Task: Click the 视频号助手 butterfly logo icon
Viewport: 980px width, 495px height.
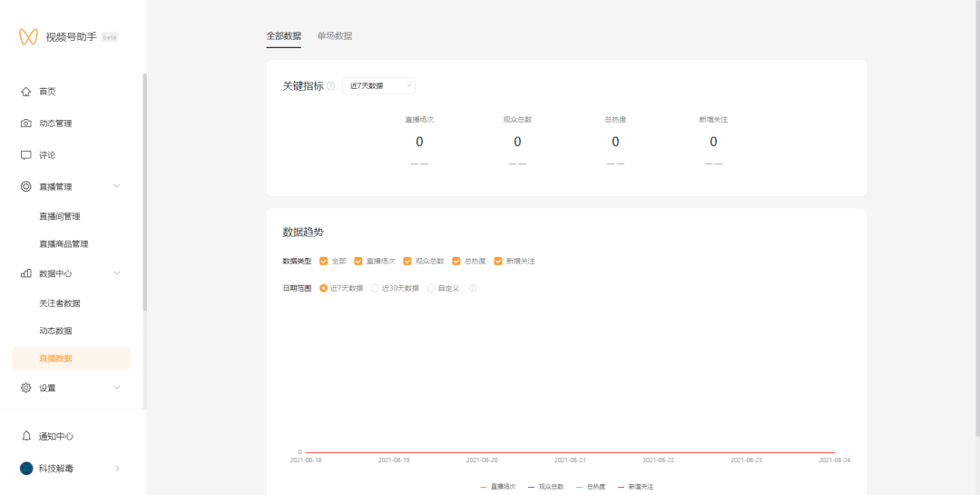Action: pyautogui.click(x=28, y=37)
